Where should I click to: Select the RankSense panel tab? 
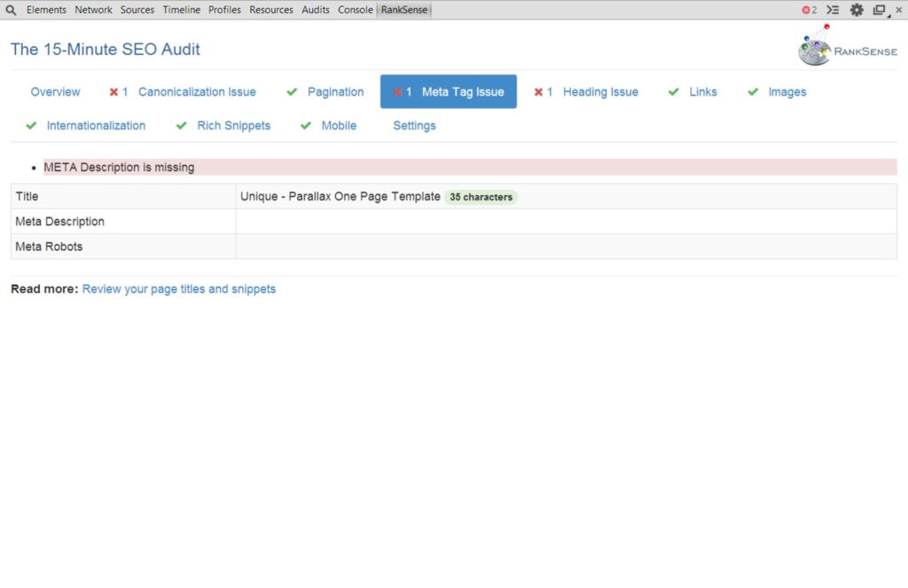(x=404, y=10)
